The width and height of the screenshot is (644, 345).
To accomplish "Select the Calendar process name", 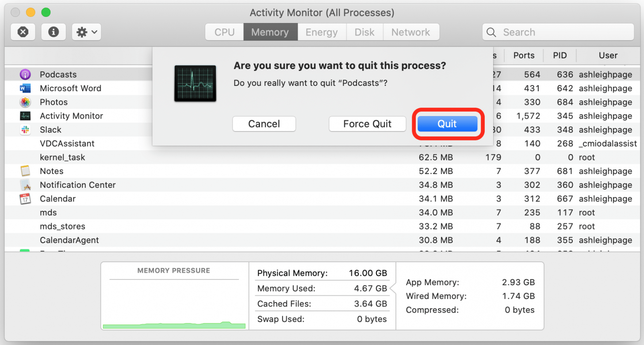I will [57, 198].
